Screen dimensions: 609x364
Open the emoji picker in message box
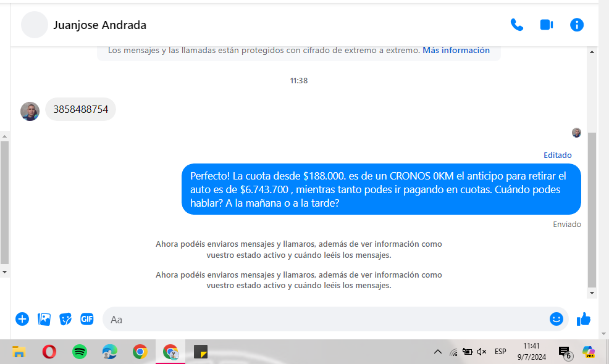coord(556,319)
